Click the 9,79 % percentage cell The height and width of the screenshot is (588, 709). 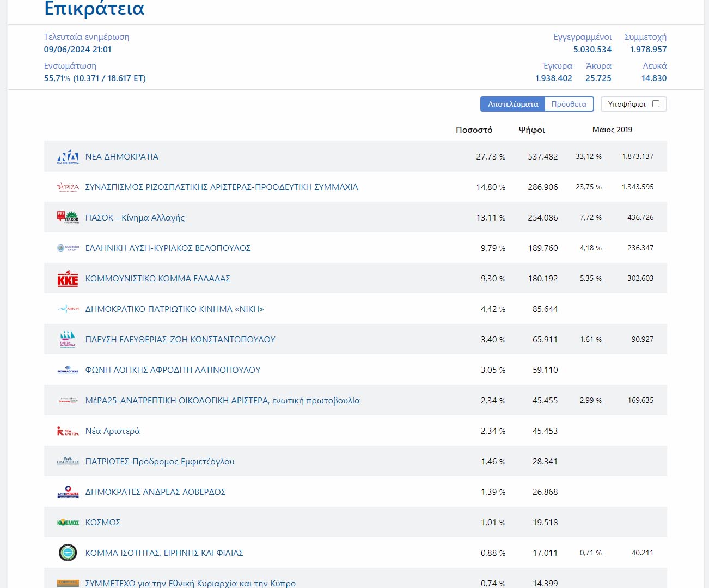(493, 248)
